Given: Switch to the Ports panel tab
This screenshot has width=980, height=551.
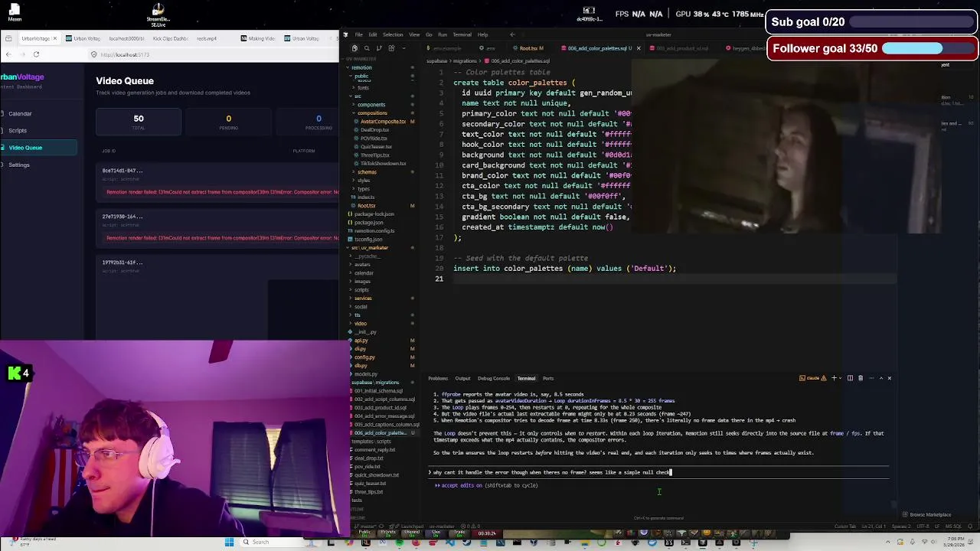Looking at the screenshot, I should (548, 378).
